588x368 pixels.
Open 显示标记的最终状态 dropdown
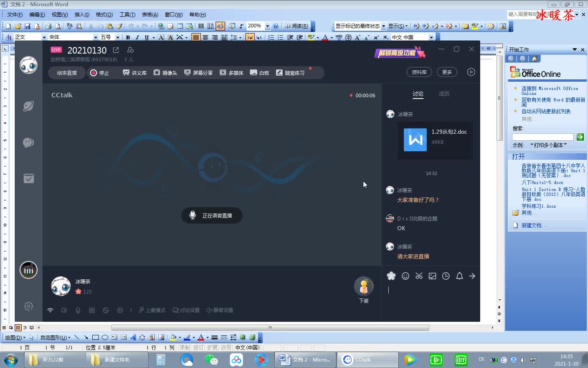click(383, 26)
